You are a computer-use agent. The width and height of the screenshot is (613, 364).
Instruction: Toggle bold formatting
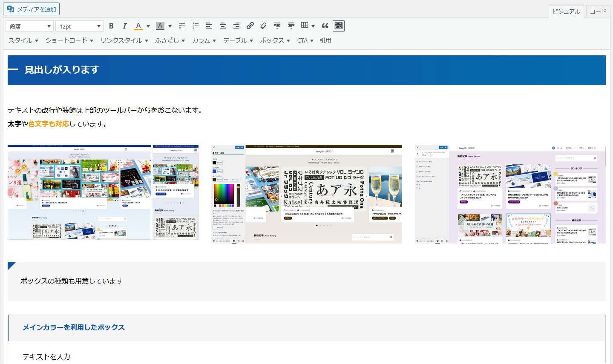111,26
